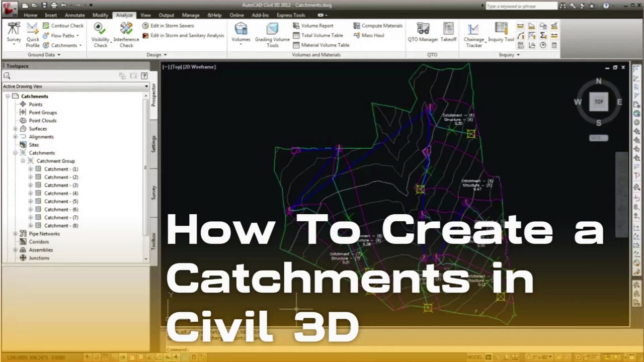Launch the Chainage Tracker
644x362 pixels.
click(x=473, y=35)
